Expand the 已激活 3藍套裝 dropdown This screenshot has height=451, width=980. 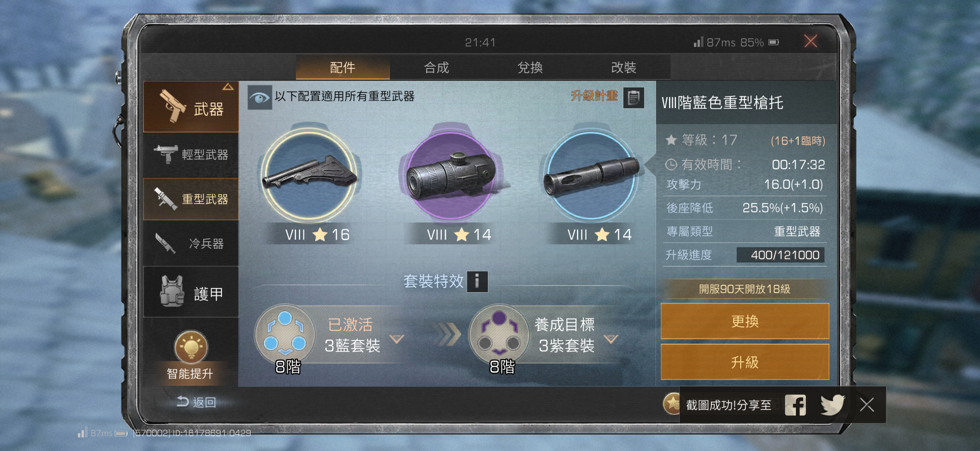397,338
